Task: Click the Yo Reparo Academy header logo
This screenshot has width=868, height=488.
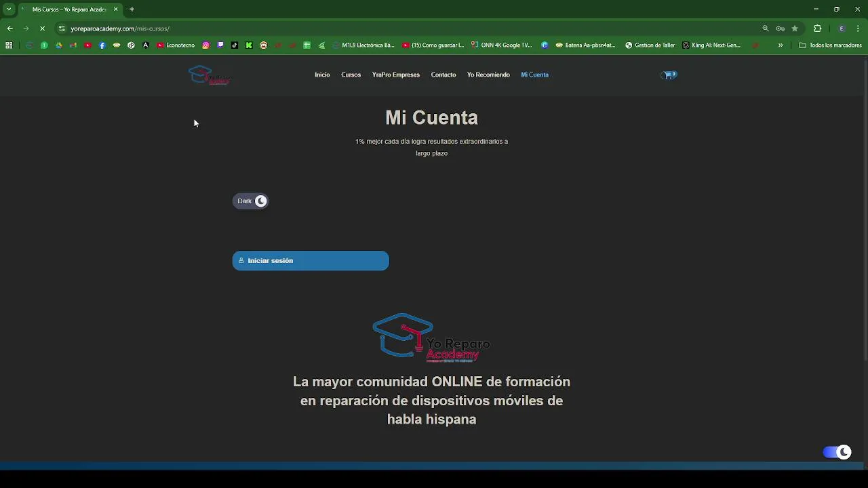Action: [210, 75]
